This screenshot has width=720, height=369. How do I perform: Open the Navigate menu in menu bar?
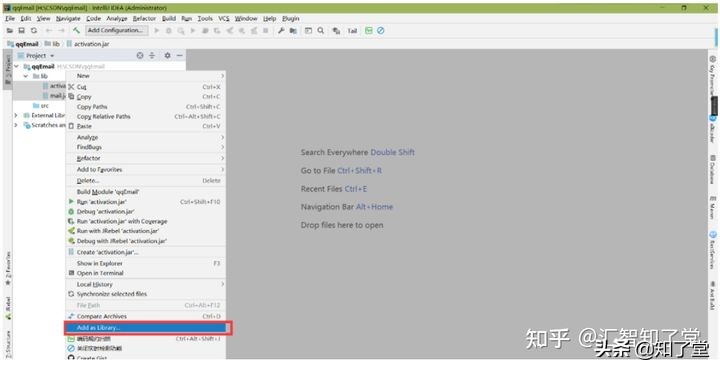coord(68,19)
